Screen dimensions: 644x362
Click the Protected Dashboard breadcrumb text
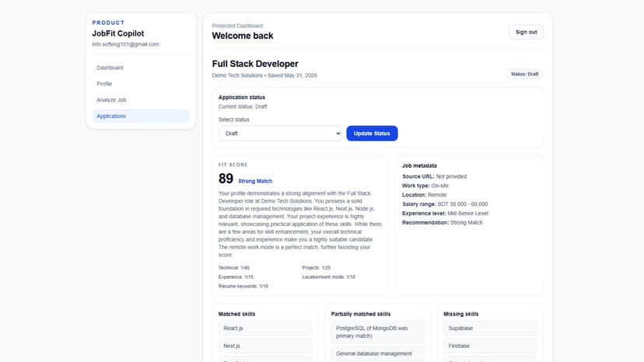[237, 26]
